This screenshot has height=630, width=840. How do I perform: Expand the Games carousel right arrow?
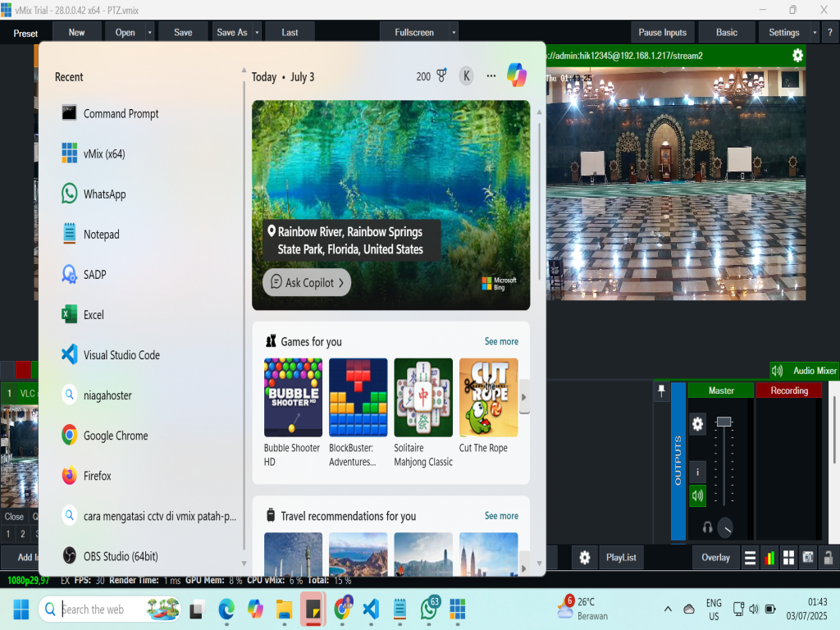click(x=524, y=397)
